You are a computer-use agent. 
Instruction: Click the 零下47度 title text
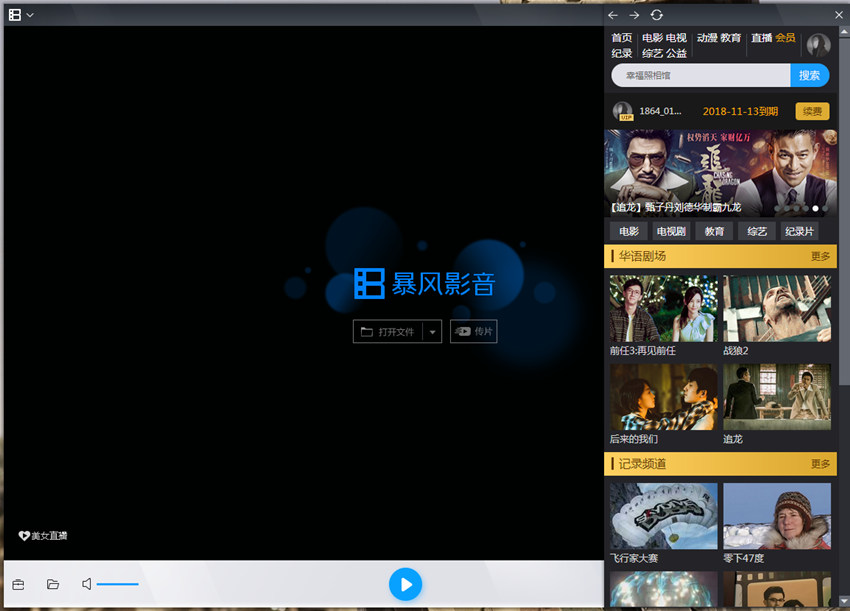pyautogui.click(x=744, y=558)
